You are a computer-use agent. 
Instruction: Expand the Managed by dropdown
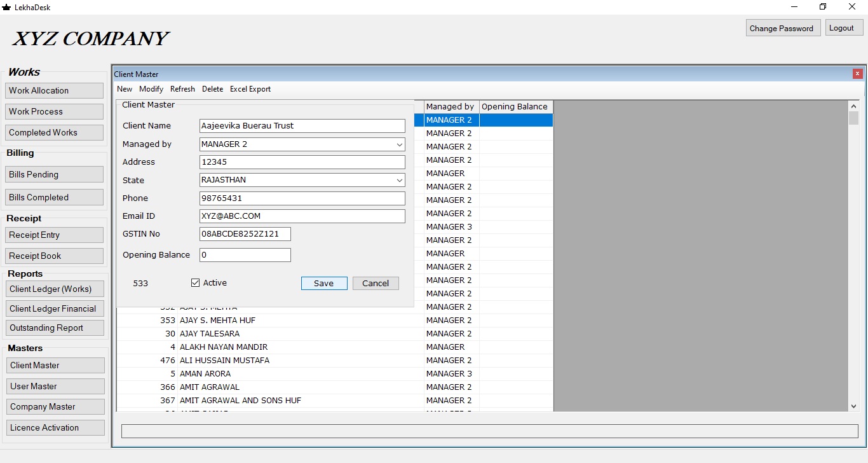(399, 144)
